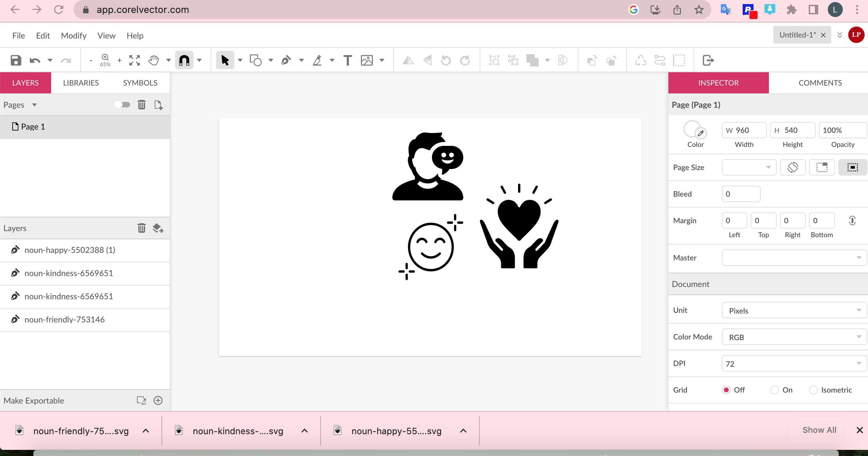Open the Master dropdown
868x456 pixels.
click(794, 258)
